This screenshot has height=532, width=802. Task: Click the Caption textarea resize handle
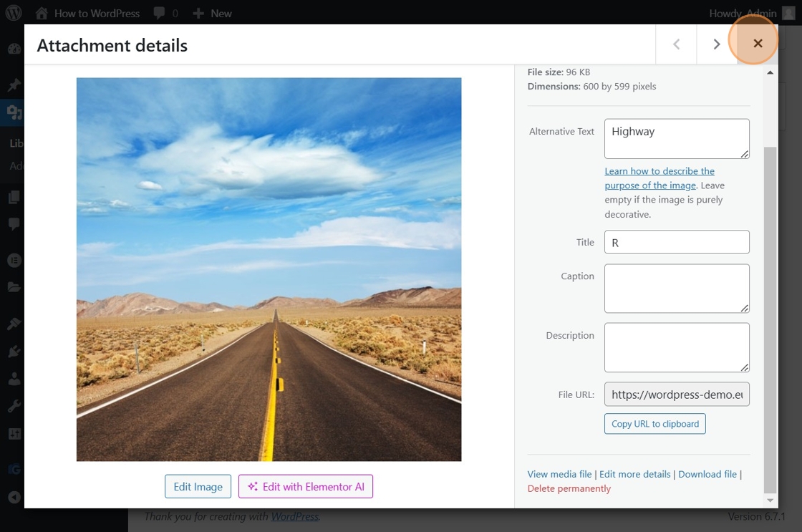[x=745, y=309]
